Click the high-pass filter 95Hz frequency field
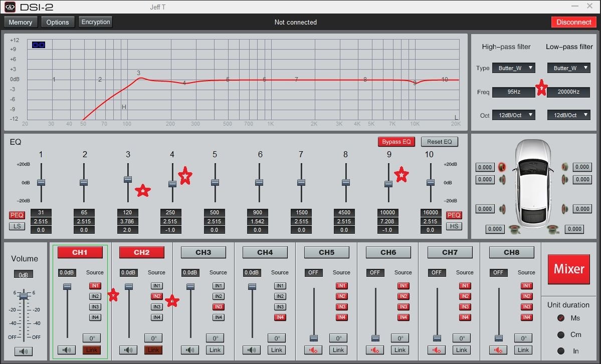This screenshot has width=601, height=364. pos(513,92)
